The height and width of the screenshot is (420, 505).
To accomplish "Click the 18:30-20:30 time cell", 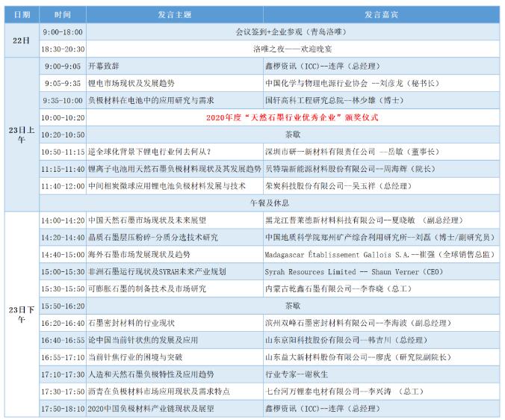I will 63,49.
